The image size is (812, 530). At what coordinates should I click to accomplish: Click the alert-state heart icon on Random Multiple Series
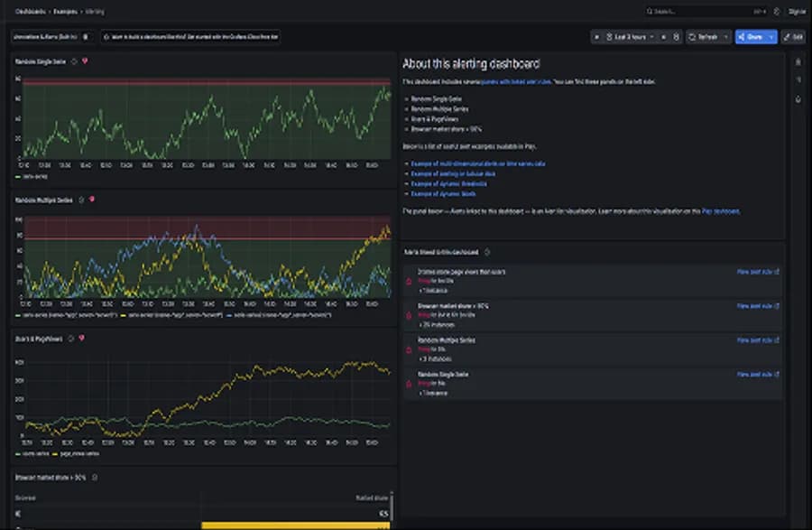92,200
